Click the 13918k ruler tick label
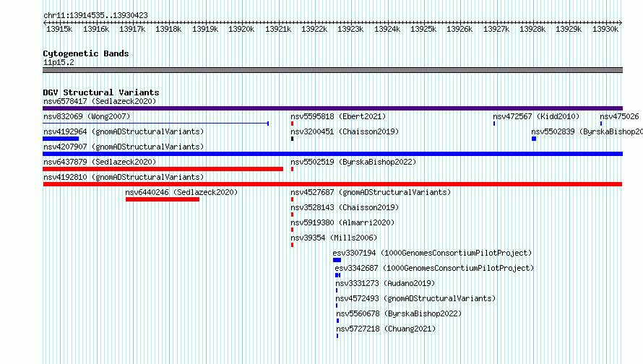 point(168,29)
